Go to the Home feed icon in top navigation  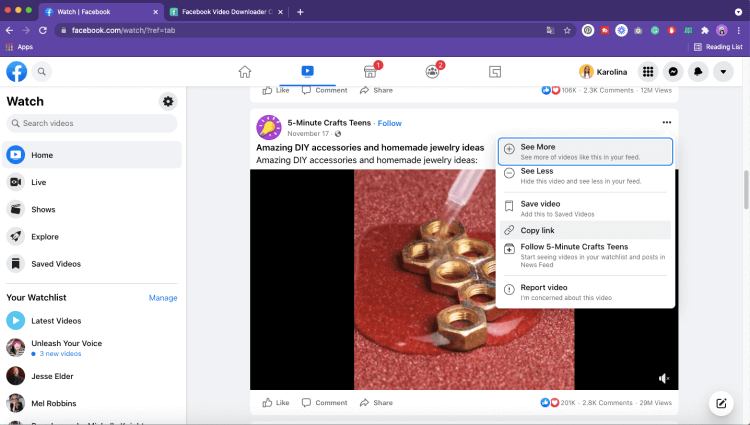245,72
